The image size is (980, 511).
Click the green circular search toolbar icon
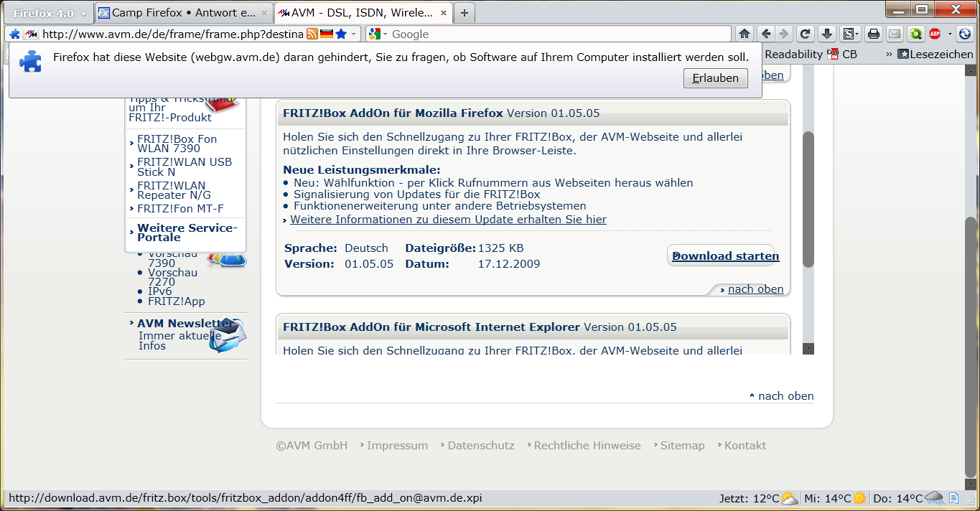[915, 34]
